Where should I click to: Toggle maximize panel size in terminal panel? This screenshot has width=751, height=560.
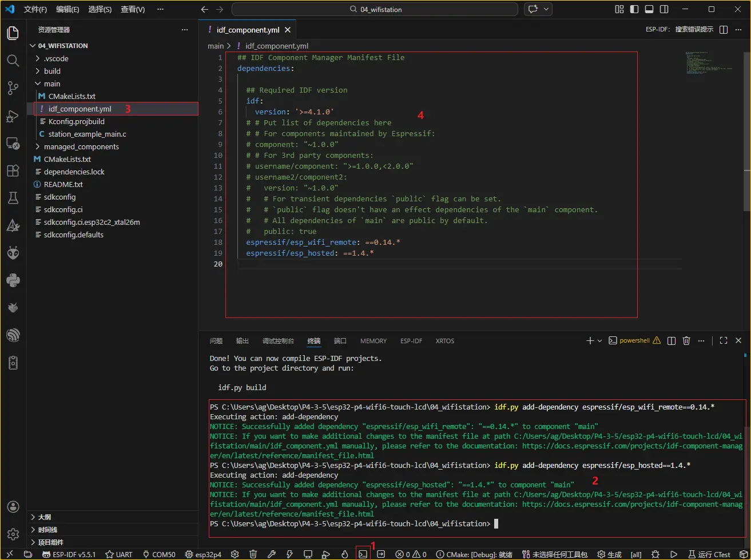pyautogui.click(x=723, y=340)
